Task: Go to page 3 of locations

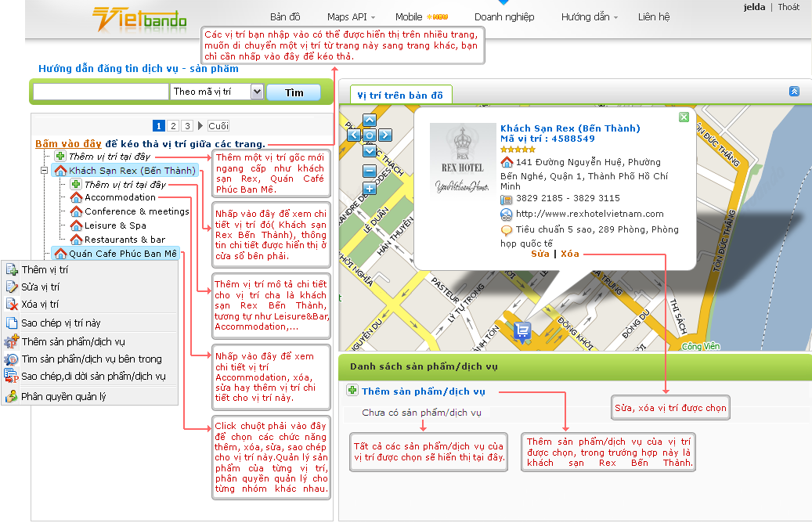Action: click(x=187, y=126)
